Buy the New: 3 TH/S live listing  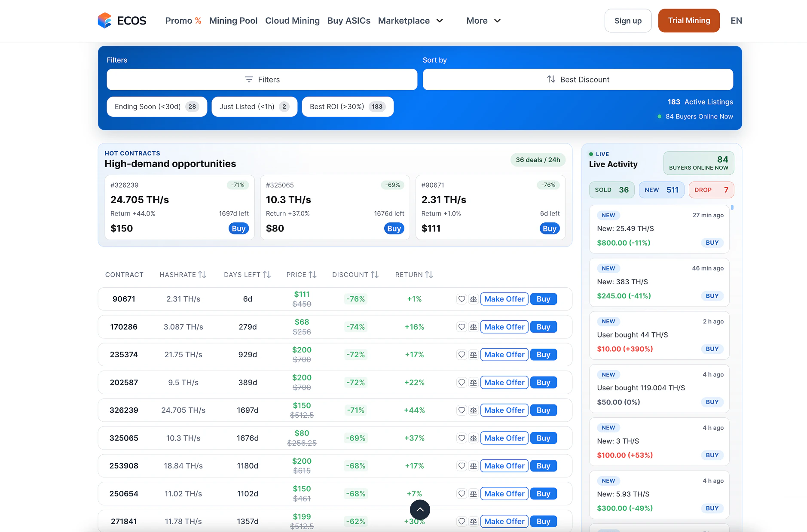712,455
